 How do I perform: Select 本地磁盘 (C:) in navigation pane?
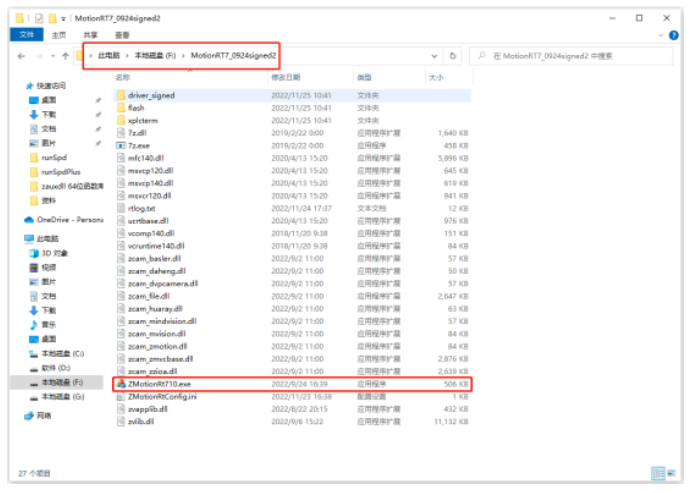point(62,354)
